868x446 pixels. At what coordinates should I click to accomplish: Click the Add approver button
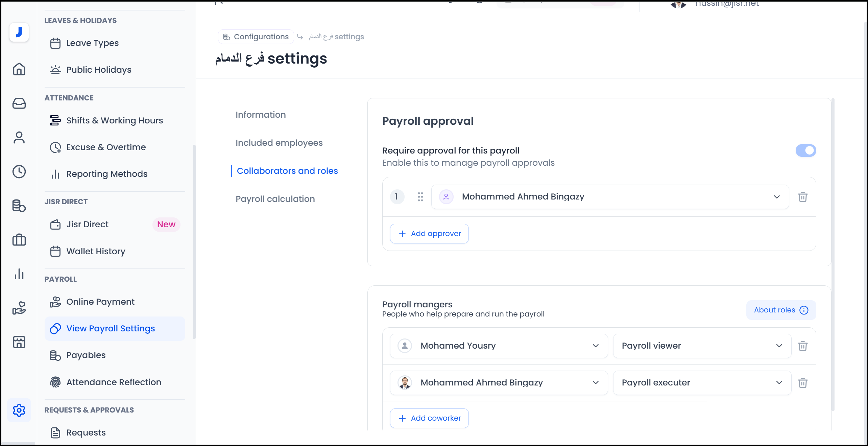tap(429, 234)
